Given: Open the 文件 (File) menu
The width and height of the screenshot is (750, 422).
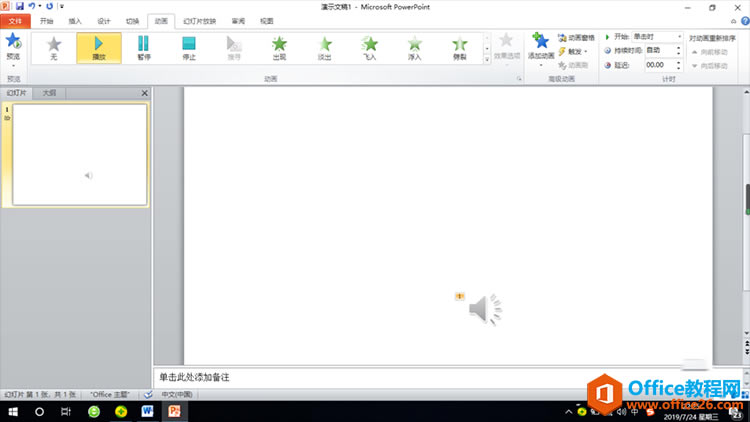Looking at the screenshot, I should pos(15,20).
